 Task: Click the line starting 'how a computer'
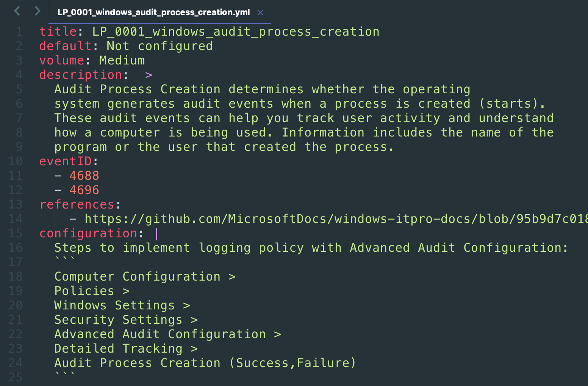[304, 133]
